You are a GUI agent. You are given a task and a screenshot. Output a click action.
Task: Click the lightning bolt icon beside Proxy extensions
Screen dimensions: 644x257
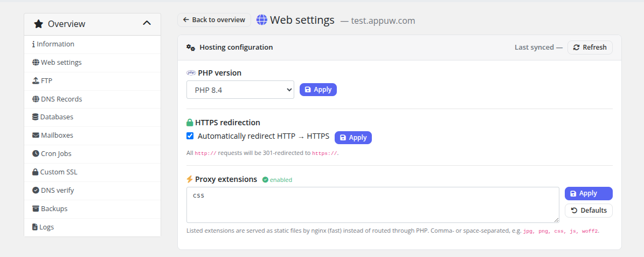click(x=189, y=179)
